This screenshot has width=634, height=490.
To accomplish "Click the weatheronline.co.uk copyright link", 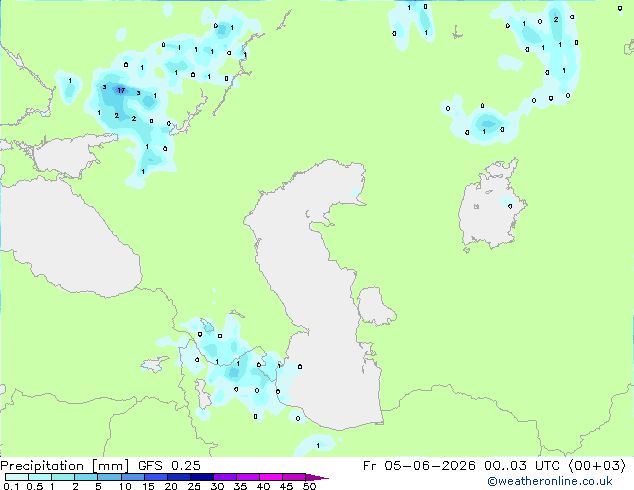I will 550,481.
